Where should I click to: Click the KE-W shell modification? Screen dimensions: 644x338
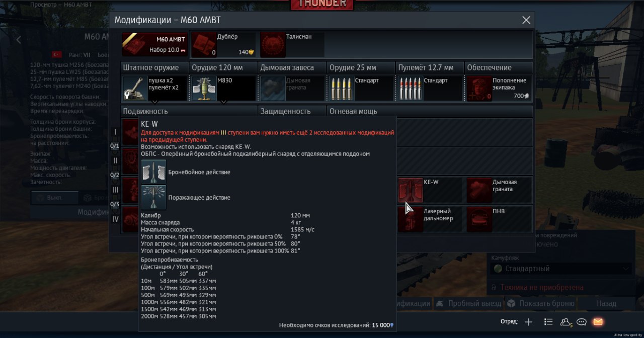(x=430, y=190)
